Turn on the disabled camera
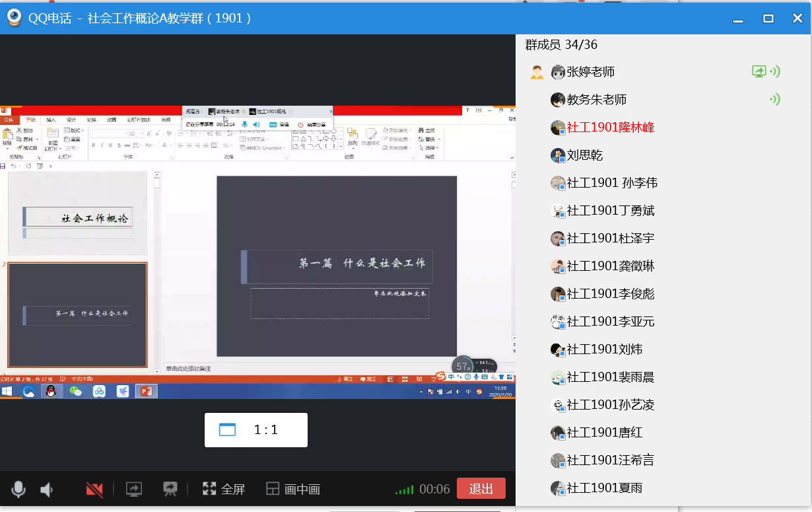Viewport: 812px width, 512px height. pyautogui.click(x=94, y=489)
